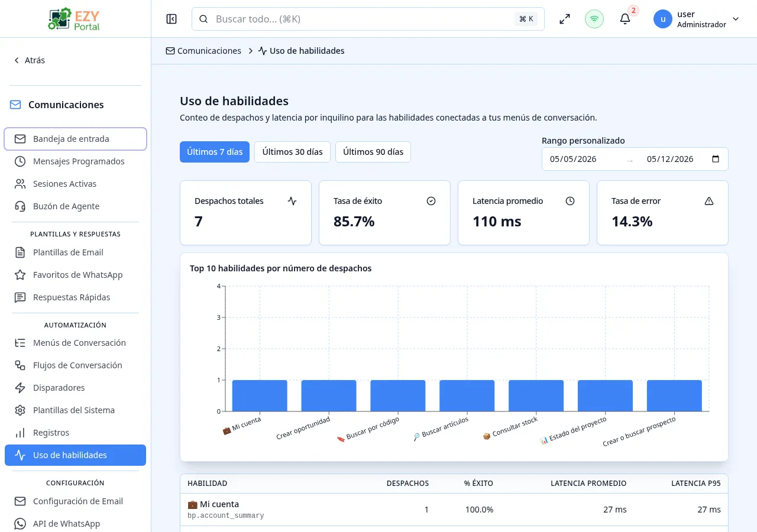Click the Latencia promedio clock icon
Viewport: 757px width, 532px height.
tap(570, 201)
